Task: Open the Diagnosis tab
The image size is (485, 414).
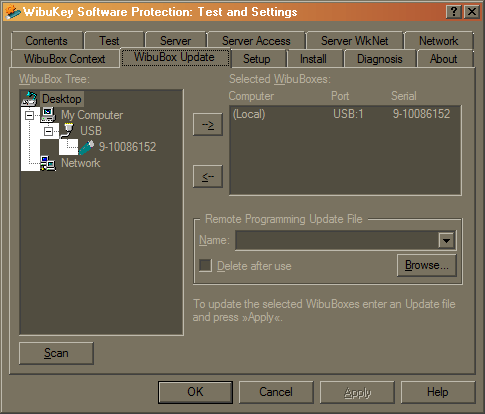Action: 380,59
